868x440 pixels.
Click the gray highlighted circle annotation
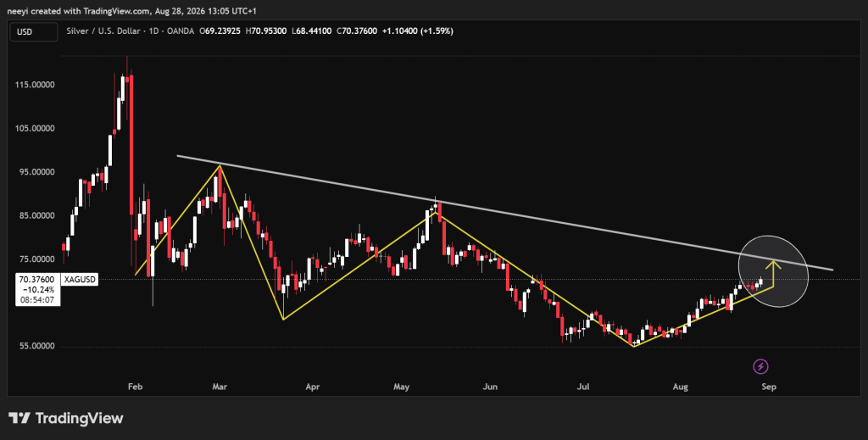coord(773,271)
